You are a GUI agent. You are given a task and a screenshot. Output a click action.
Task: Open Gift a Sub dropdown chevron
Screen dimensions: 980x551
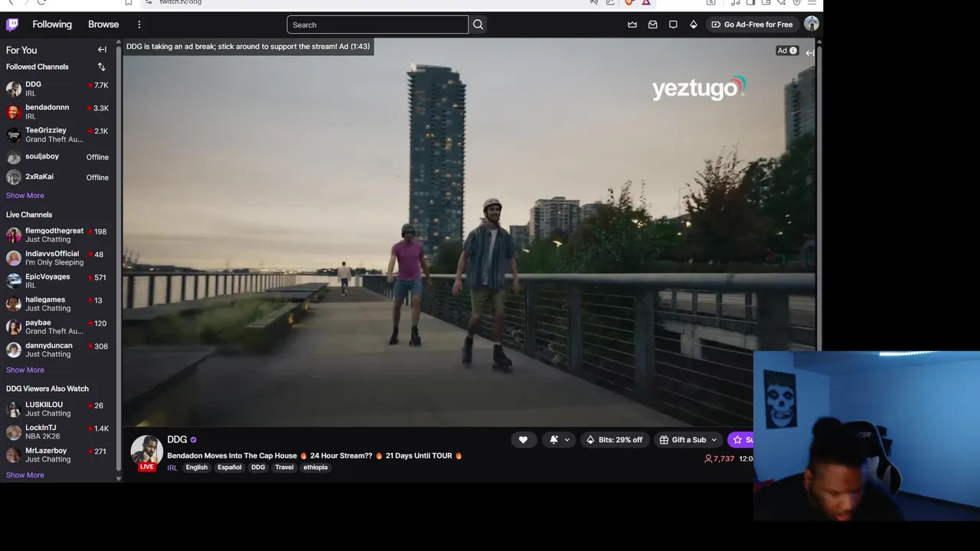point(714,439)
